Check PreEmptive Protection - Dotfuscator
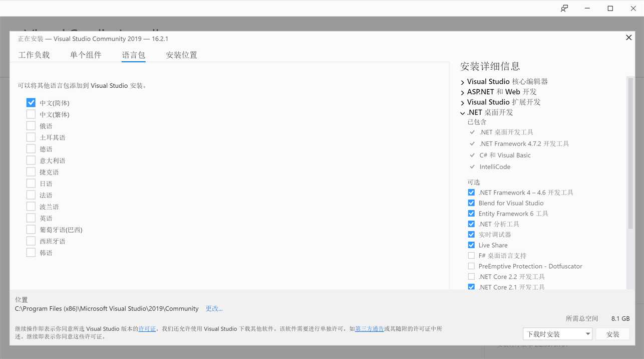The width and height of the screenshot is (644, 359). 471,266
